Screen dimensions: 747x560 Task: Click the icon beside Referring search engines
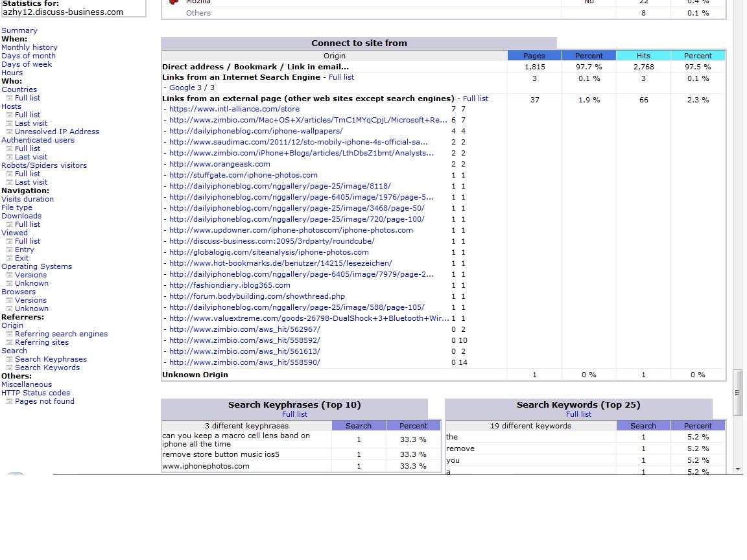coord(9,334)
